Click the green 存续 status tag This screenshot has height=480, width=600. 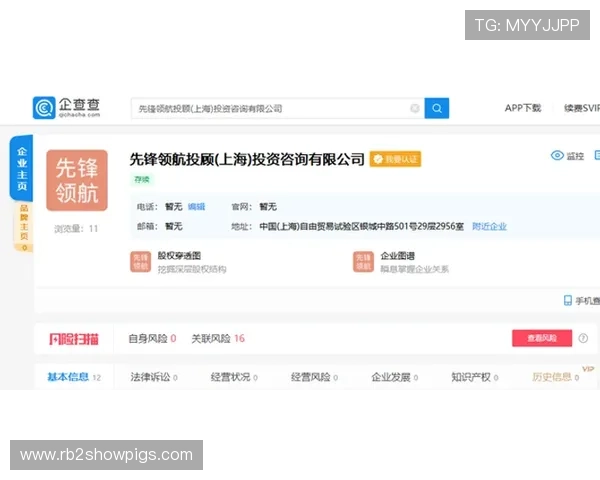pos(142,179)
